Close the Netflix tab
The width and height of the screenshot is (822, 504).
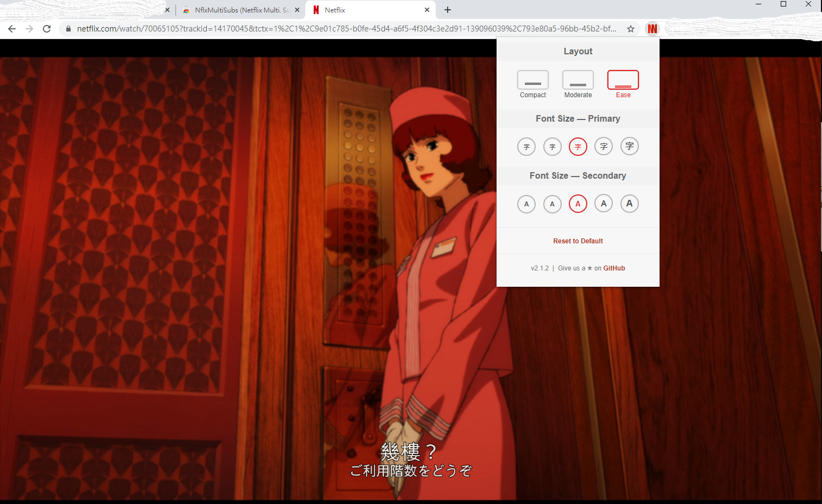[x=427, y=10]
